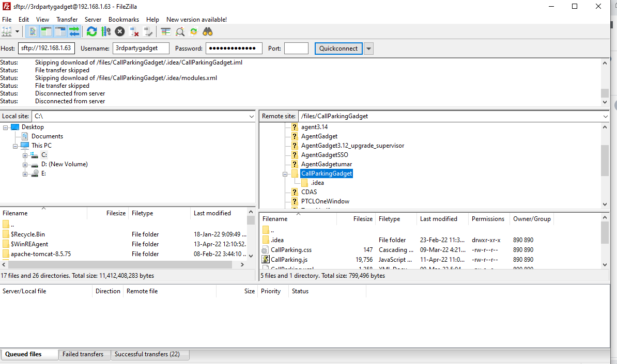Collapse the CallParkingGadget remote folder node
The width and height of the screenshot is (617, 364).
[x=285, y=174]
